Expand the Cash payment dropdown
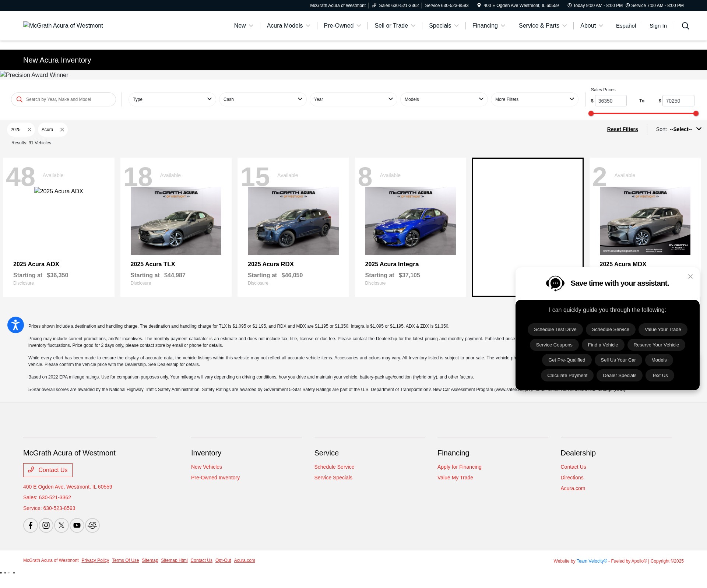This screenshot has height=588, width=707. (263, 99)
